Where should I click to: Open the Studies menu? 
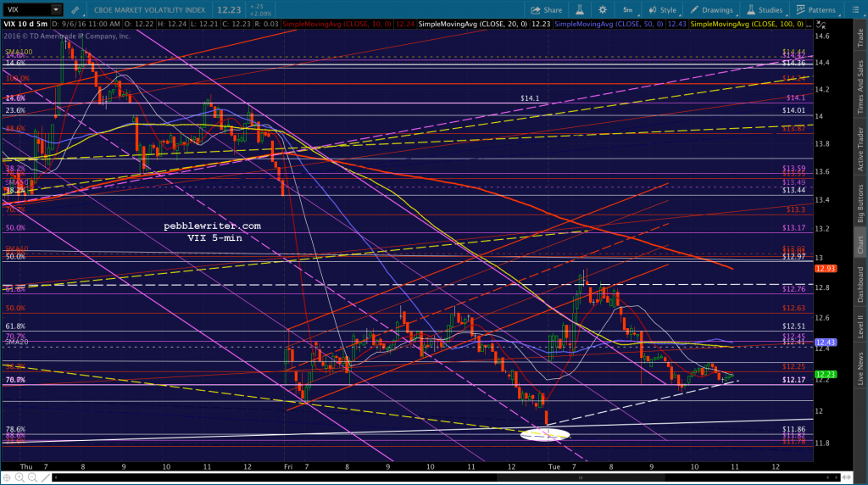coord(765,10)
